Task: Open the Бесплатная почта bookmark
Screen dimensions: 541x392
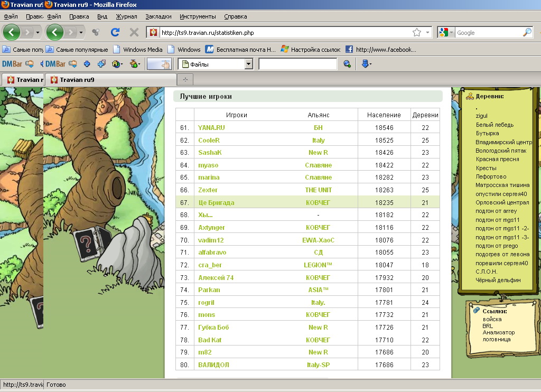Action: (x=241, y=49)
